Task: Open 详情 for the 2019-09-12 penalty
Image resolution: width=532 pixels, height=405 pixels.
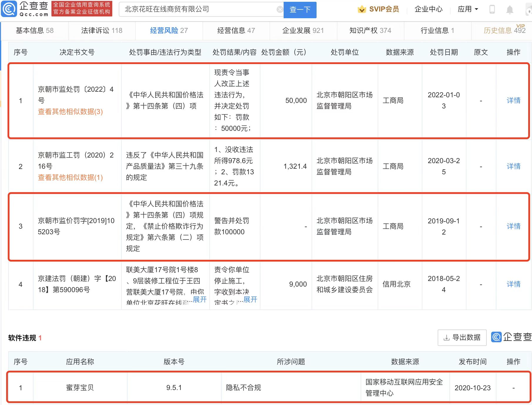Action: (513, 226)
